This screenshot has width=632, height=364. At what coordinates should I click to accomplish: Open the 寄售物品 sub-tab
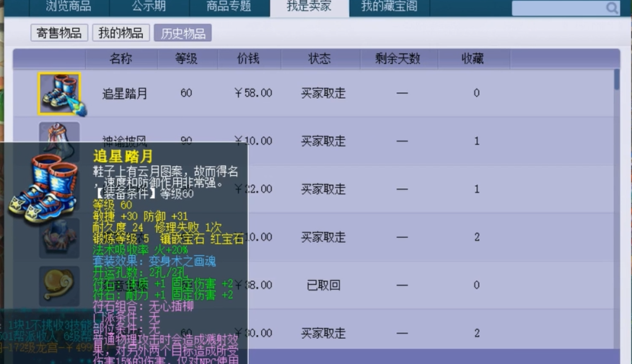[59, 32]
